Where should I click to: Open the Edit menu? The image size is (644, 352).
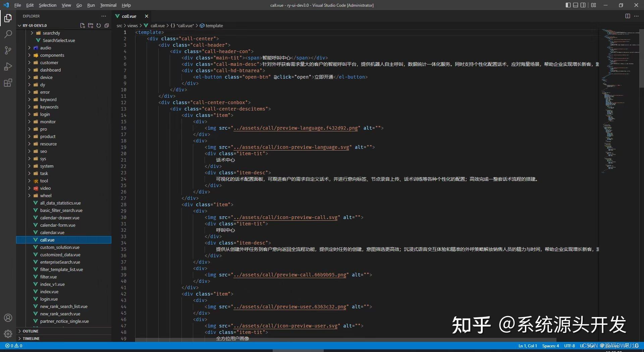click(30, 5)
